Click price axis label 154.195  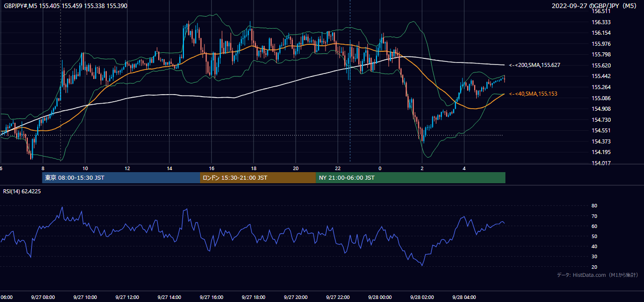point(601,152)
